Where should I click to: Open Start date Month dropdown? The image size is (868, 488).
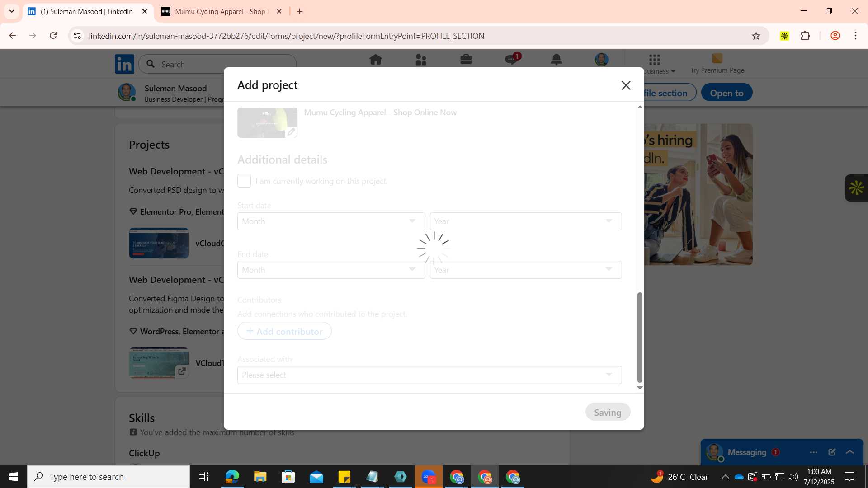click(331, 221)
